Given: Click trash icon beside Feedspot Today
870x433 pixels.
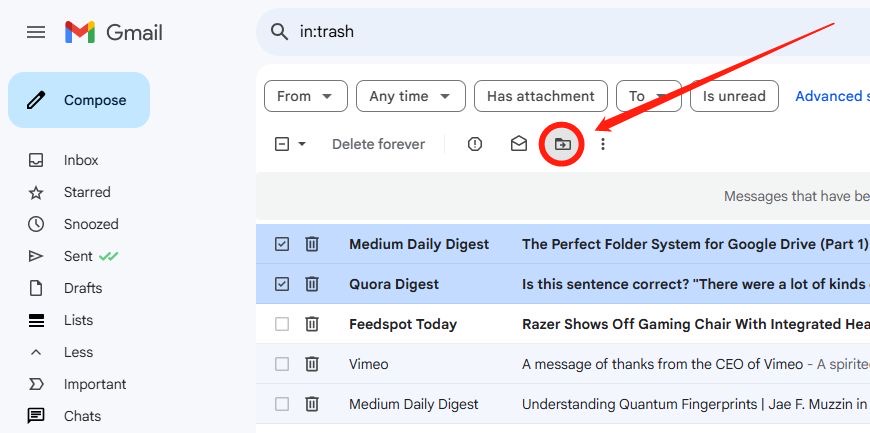Looking at the screenshot, I should pos(312,324).
